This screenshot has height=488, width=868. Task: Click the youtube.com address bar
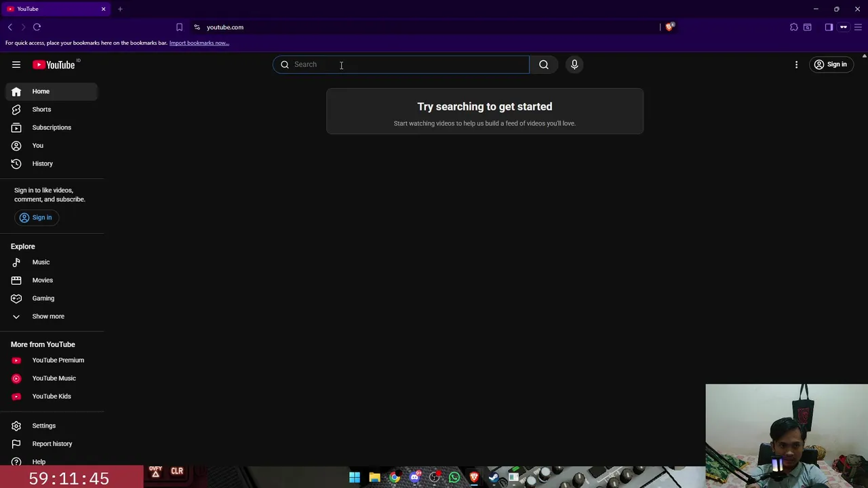[x=427, y=27]
